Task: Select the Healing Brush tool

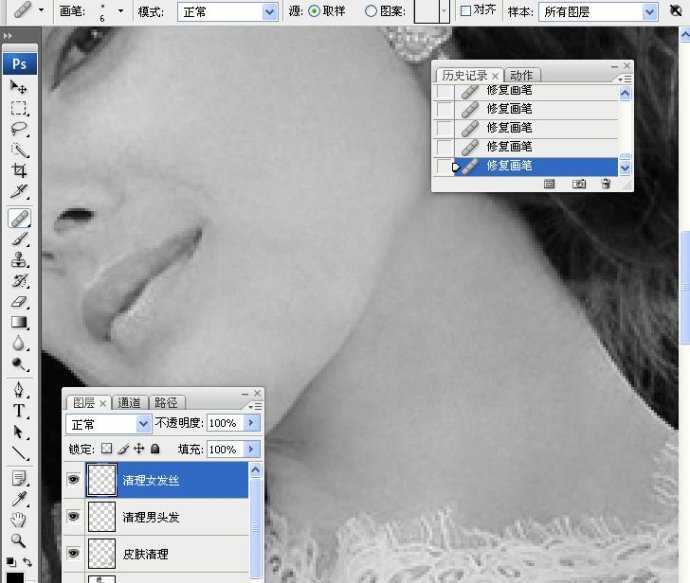Action: [19, 218]
